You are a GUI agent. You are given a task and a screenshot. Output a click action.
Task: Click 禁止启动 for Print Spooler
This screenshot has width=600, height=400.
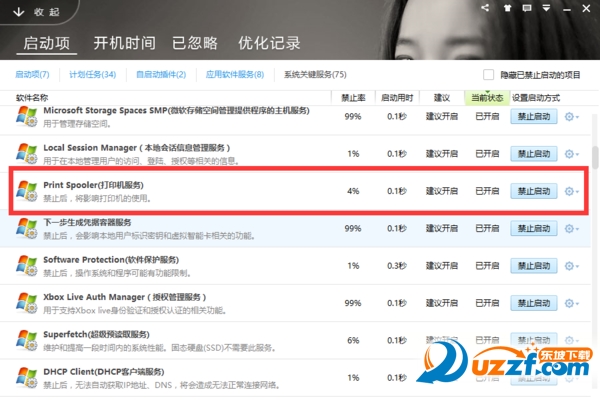tap(534, 191)
